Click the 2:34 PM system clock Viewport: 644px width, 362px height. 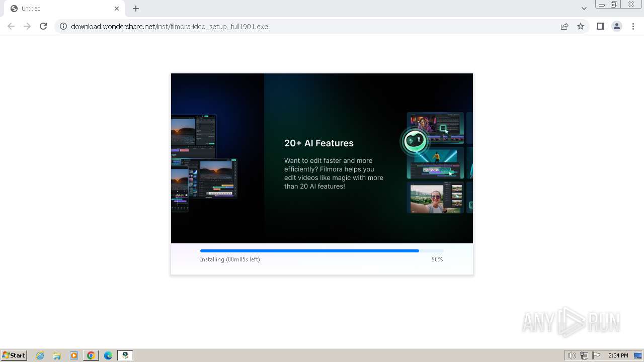coord(618,355)
